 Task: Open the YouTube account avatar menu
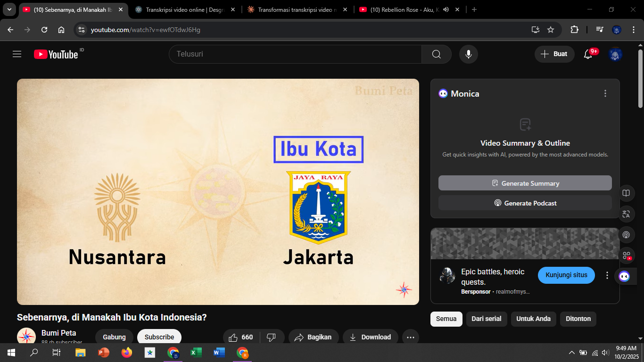pyautogui.click(x=615, y=54)
